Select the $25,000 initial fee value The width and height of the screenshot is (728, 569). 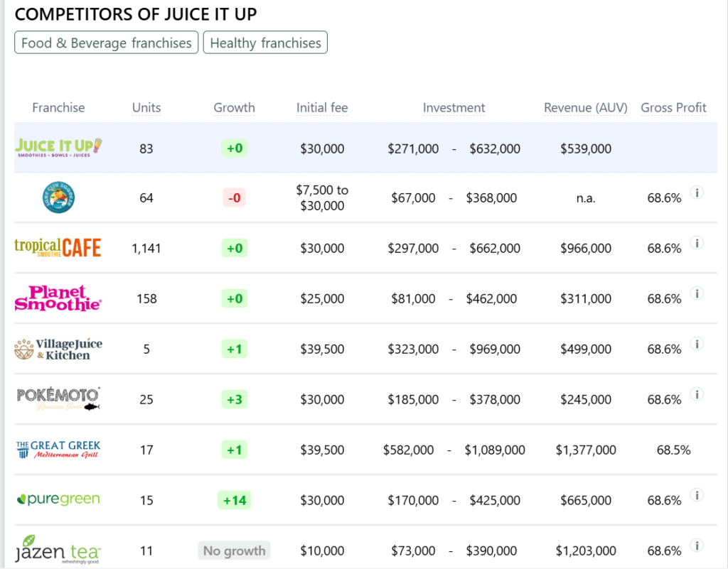tap(322, 298)
